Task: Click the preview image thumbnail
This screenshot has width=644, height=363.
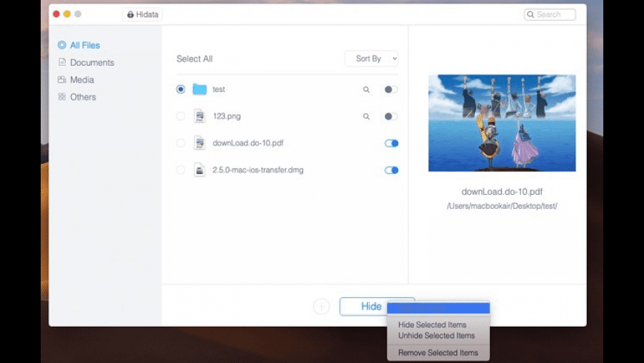Action: (502, 123)
